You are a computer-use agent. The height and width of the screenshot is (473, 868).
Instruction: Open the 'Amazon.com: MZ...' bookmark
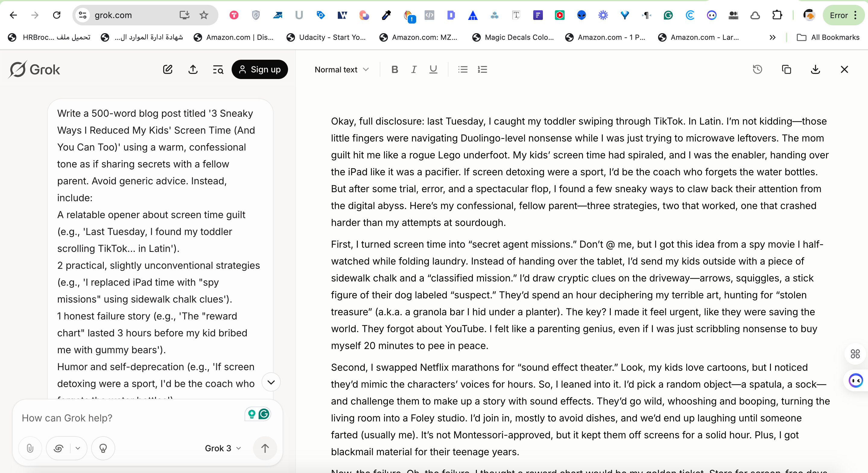[x=418, y=37]
